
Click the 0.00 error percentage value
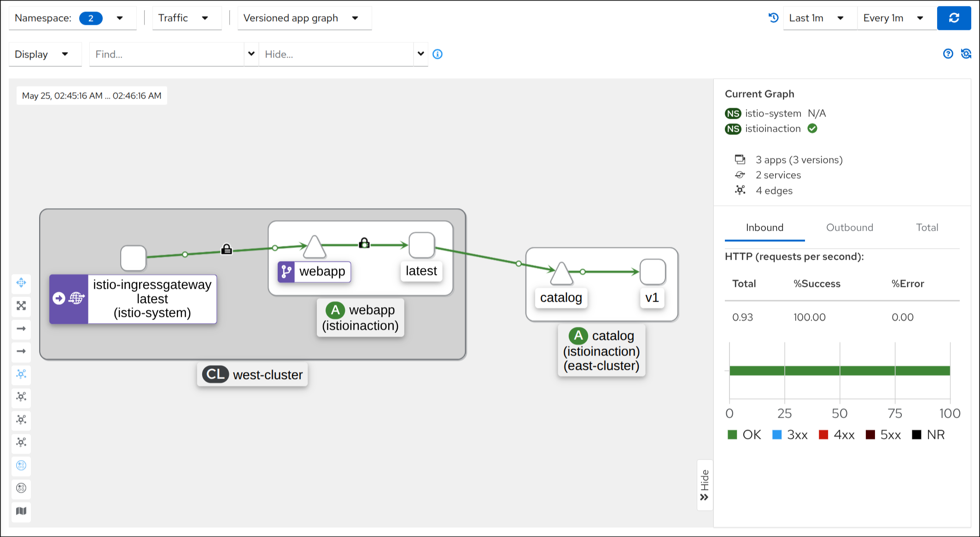coord(902,317)
